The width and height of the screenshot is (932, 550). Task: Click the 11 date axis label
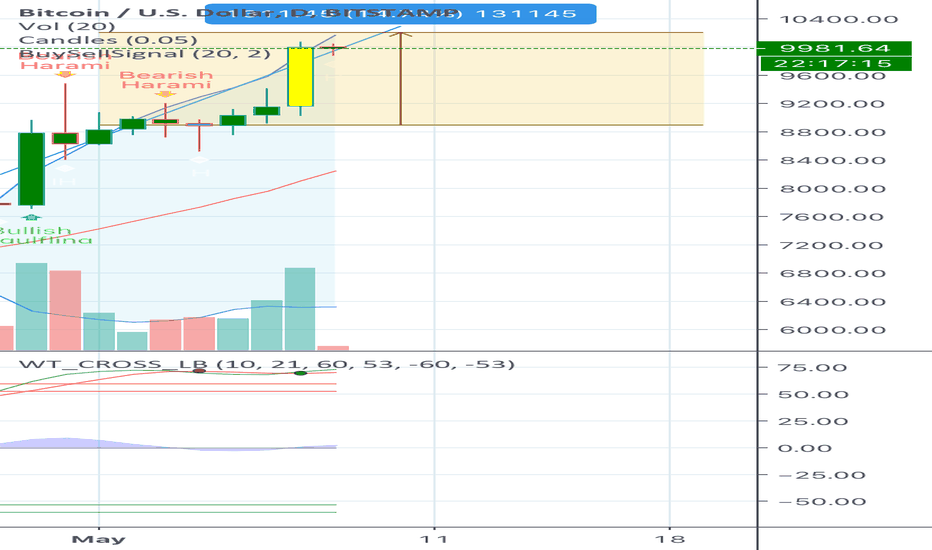(433, 539)
